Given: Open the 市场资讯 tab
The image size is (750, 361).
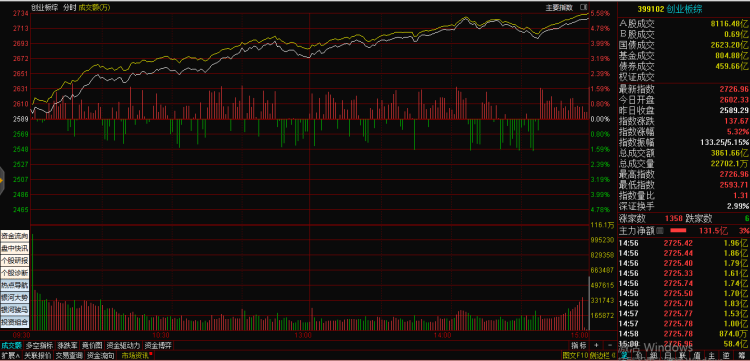Looking at the screenshot, I should coord(136,356).
